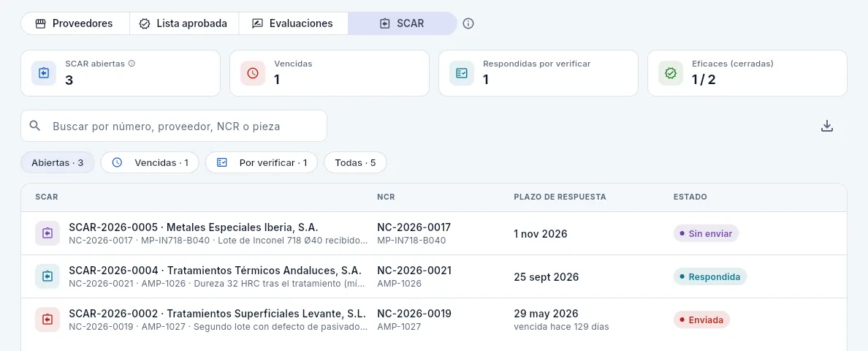Click the date 1 nov 2026

[540, 233]
